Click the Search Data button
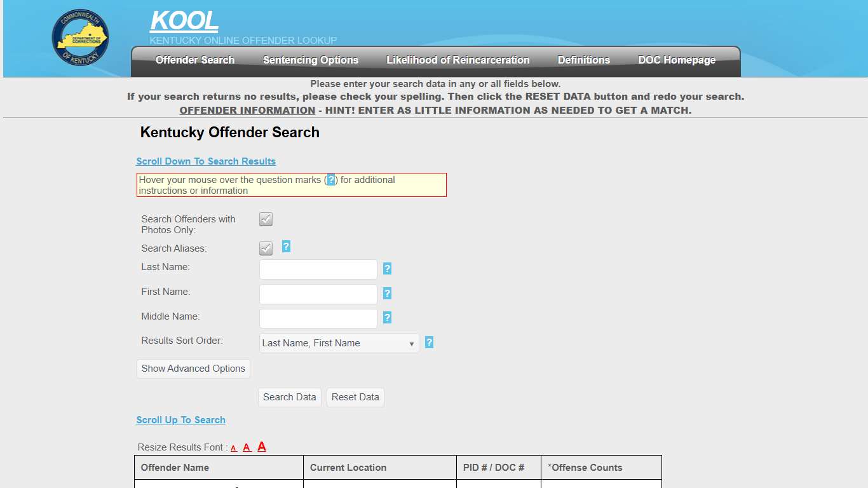Image resolution: width=868 pixels, height=488 pixels. coord(289,396)
